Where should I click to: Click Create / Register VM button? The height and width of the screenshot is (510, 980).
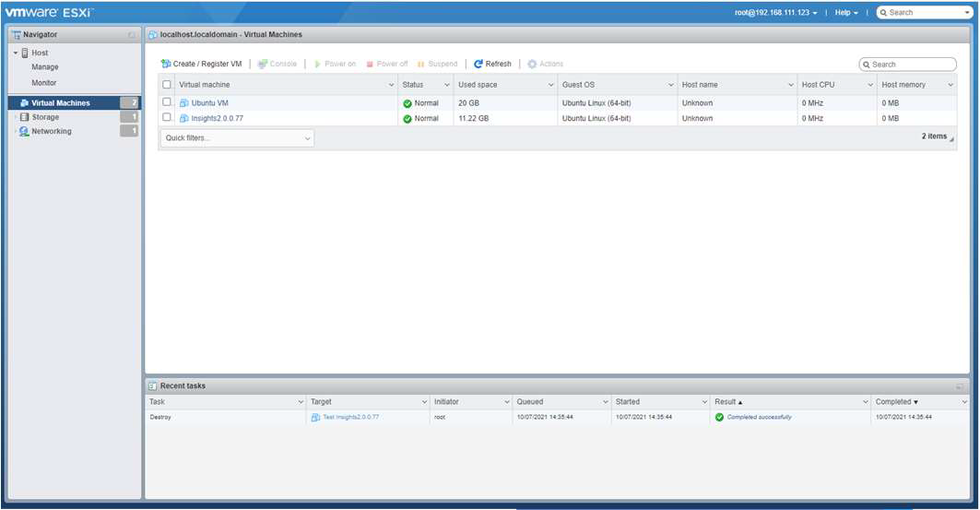[201, 64]
